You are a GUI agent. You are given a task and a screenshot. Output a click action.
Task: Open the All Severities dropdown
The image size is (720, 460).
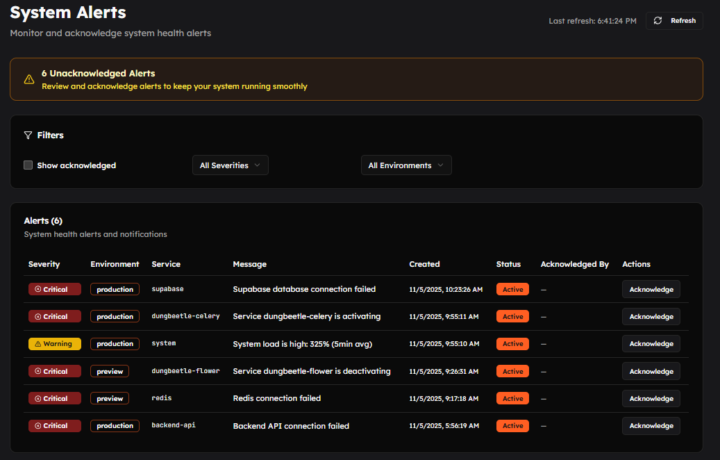tap(230, 165)
